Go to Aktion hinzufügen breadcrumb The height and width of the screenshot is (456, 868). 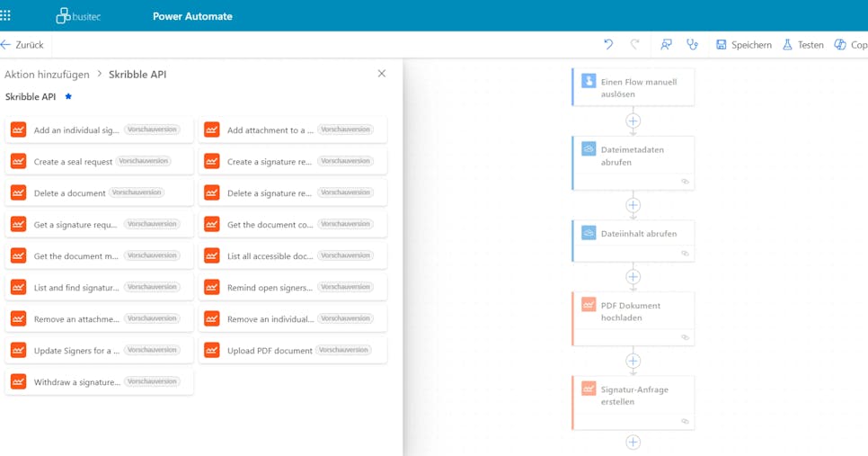coord(47,75)
